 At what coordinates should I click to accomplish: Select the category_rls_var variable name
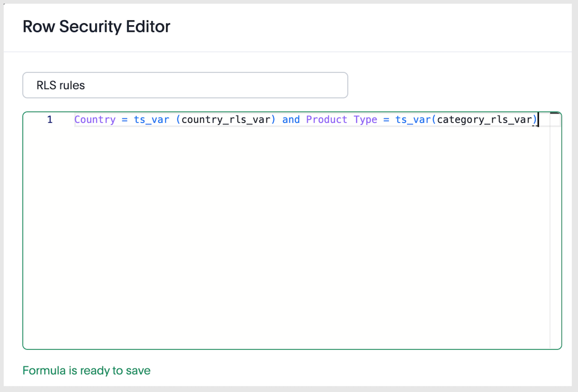coord(484,119)
